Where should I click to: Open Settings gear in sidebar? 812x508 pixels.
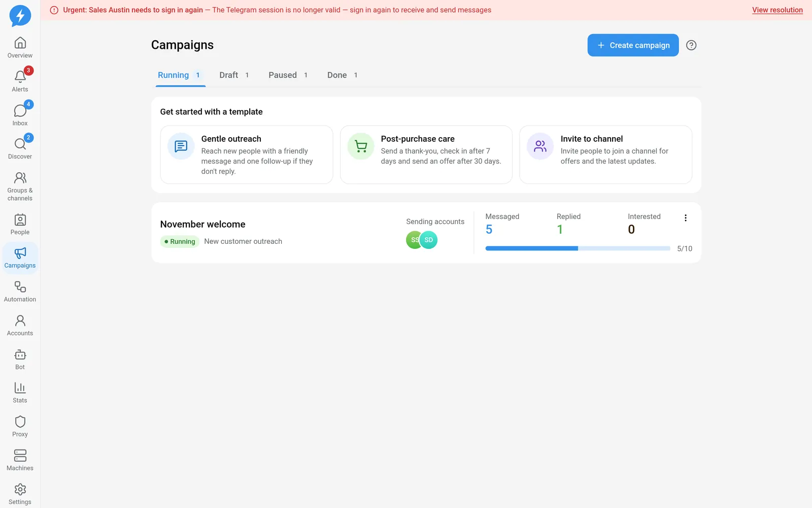click(20, 494)
